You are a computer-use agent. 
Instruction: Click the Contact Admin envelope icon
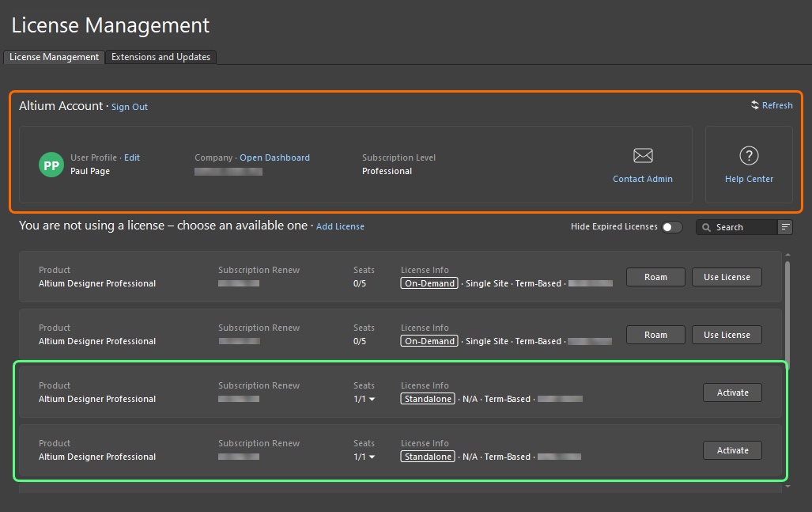(x=643, y=155)
